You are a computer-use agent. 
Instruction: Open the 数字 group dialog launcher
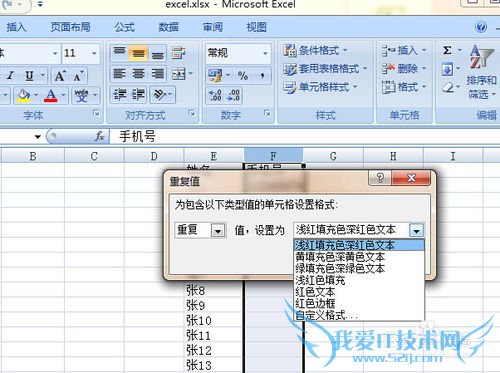267,113
